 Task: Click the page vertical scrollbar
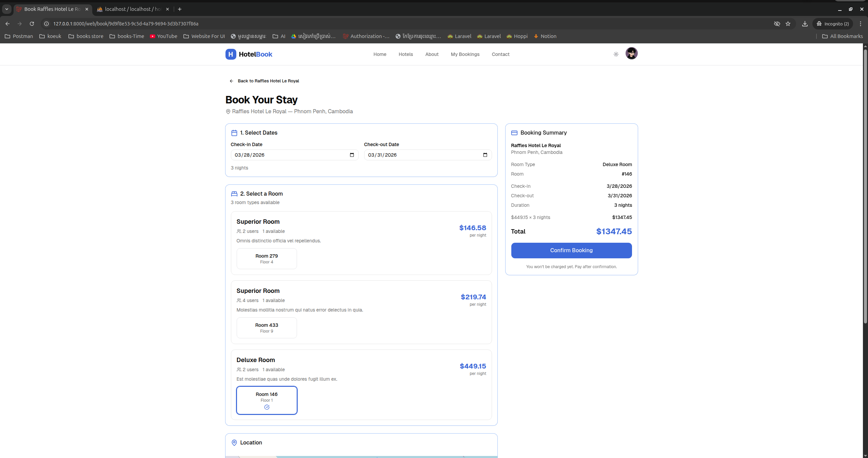(865, 186)
